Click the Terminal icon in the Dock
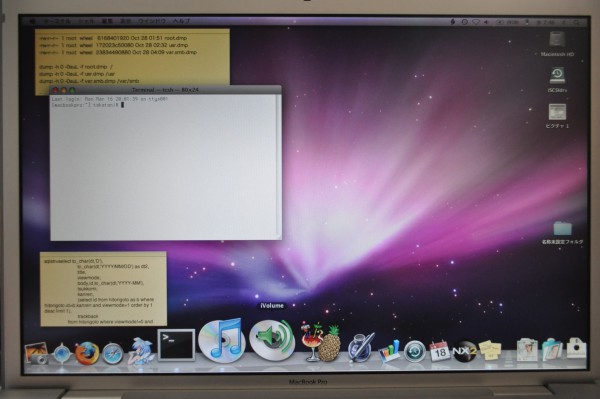This screenshot has width=600, height=399. [x=176, y=345]
